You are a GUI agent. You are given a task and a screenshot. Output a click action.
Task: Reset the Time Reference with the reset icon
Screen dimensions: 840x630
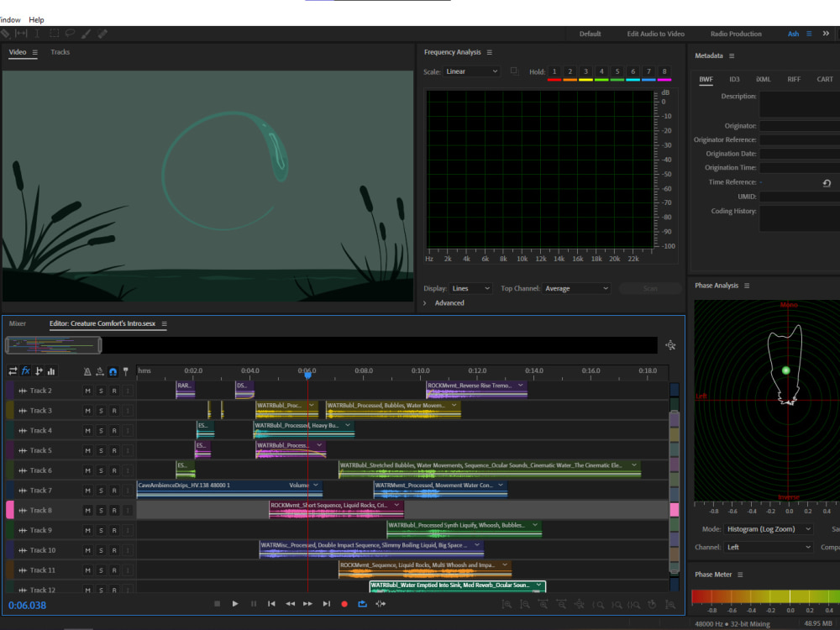pos(827,183)
